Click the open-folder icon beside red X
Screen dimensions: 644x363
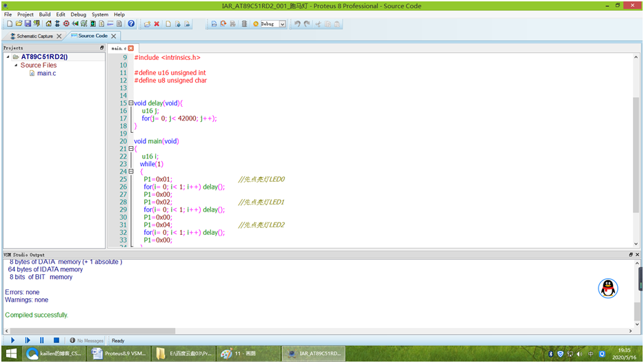[147, 24]
